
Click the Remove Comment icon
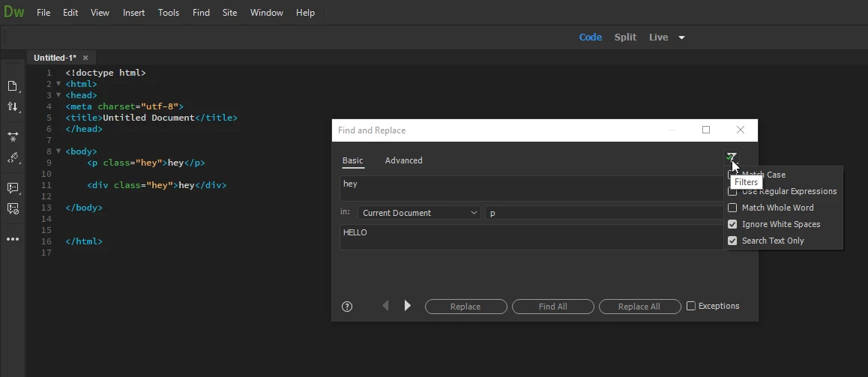pos(12,208)
